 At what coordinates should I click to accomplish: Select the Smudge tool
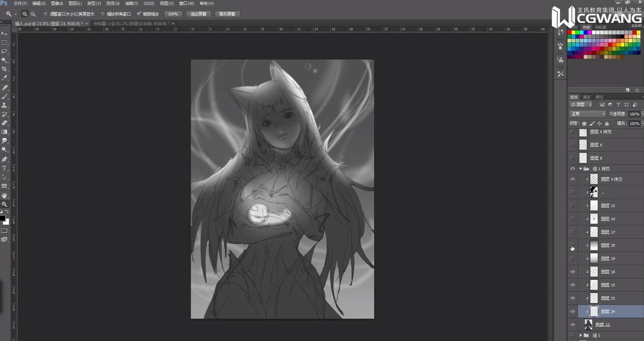pos(4,141)
